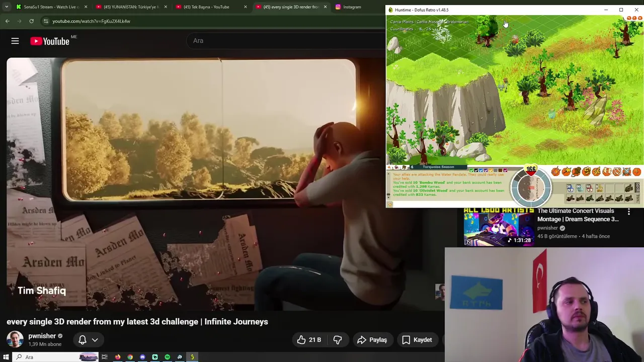Viewport: 644px width, 362px height.
Task: Select first Dofus spell slot with 38
Action: click(x=570, y=188)
